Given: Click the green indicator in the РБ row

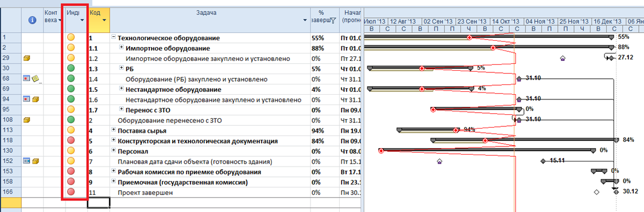Looking at the screenshot, I should coord(71,68).
